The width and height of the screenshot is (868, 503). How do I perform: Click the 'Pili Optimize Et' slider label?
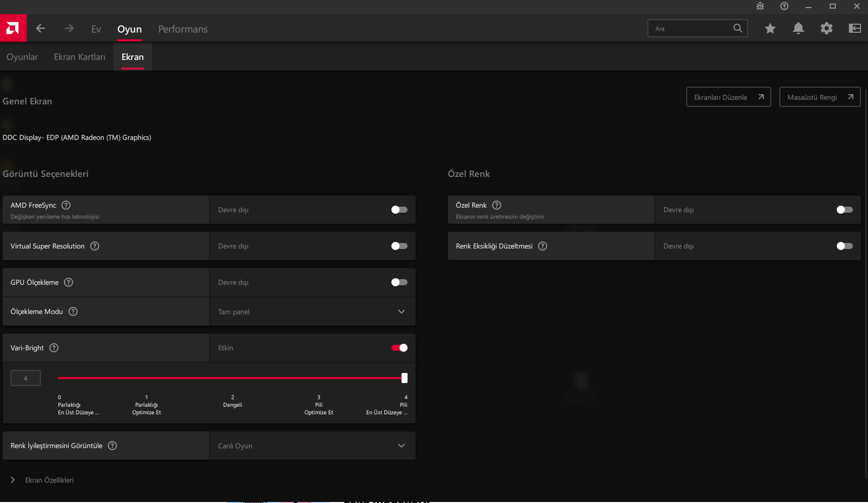(319, 409)
